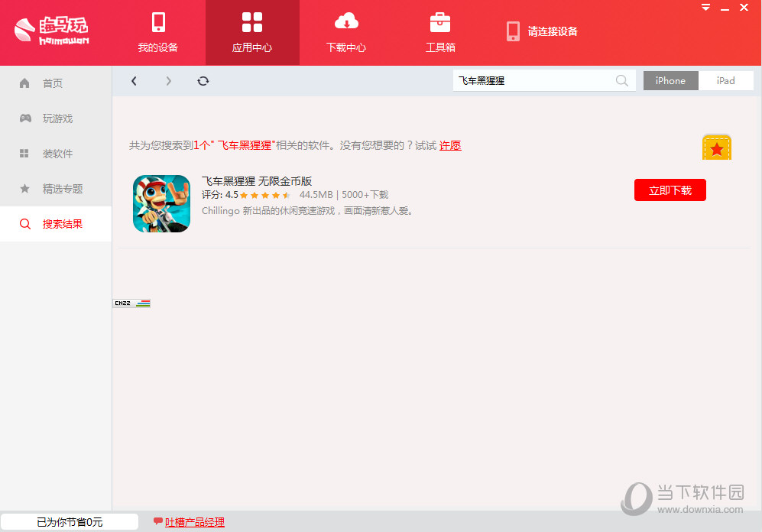The height and width of the screenshot is (532, 762).
Task: Open the star badge icon on the right
Action: pos(716,147)
